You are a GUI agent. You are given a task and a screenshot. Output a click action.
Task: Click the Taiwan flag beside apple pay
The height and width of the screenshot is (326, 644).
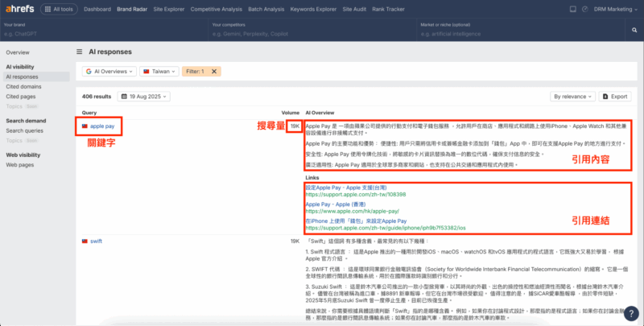pyautogui.click(x=85, y=126)
